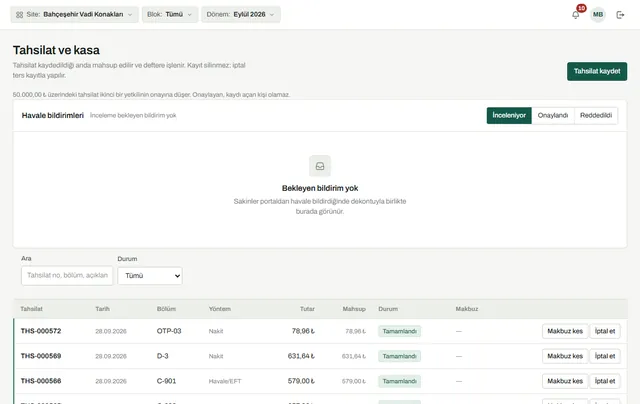Click the Tamamlandı badge for THS-000569
640x404 pixels.
point(399,356)
